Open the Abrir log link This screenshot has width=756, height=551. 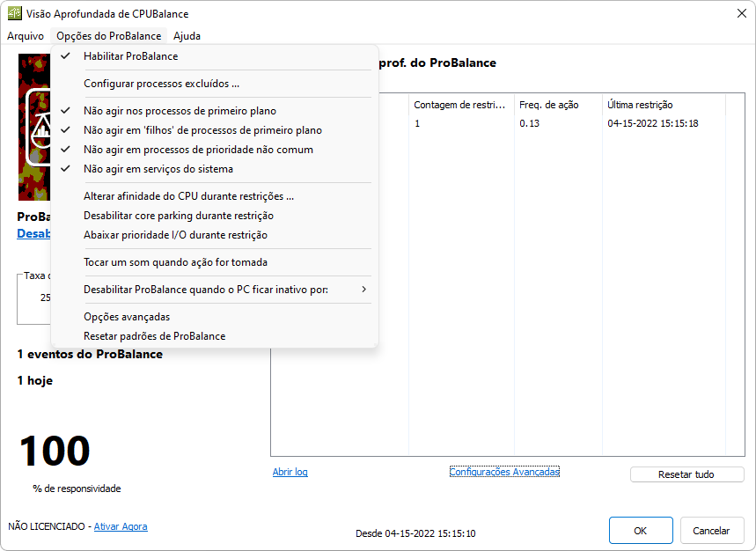pos(290,473)
